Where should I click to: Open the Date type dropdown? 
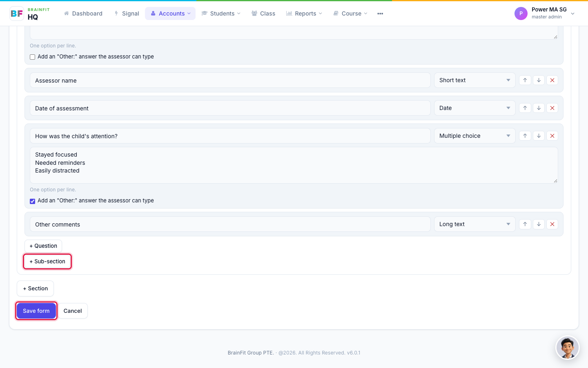(x=474, y=108)
